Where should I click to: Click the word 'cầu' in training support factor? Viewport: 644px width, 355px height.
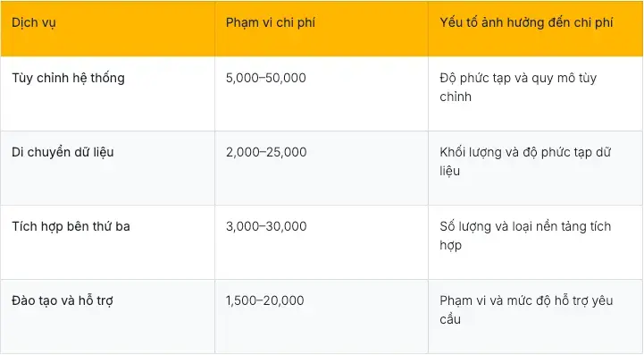450,319
